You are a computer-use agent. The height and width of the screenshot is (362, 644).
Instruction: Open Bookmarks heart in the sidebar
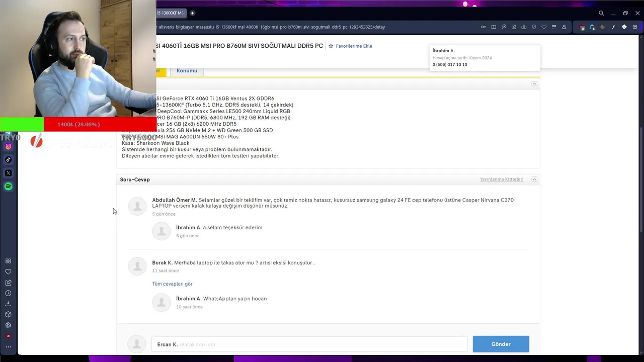(x=8, y=271)
